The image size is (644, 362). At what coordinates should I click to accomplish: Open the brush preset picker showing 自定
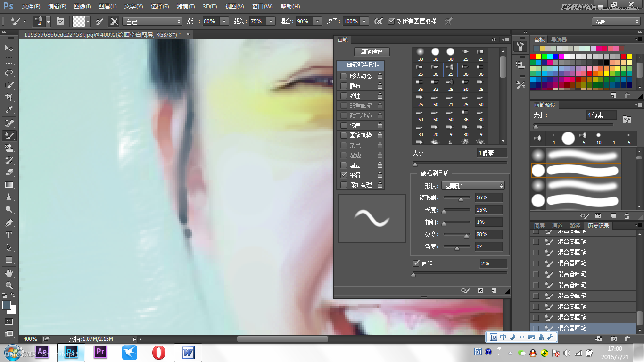[x=151, y=21]
